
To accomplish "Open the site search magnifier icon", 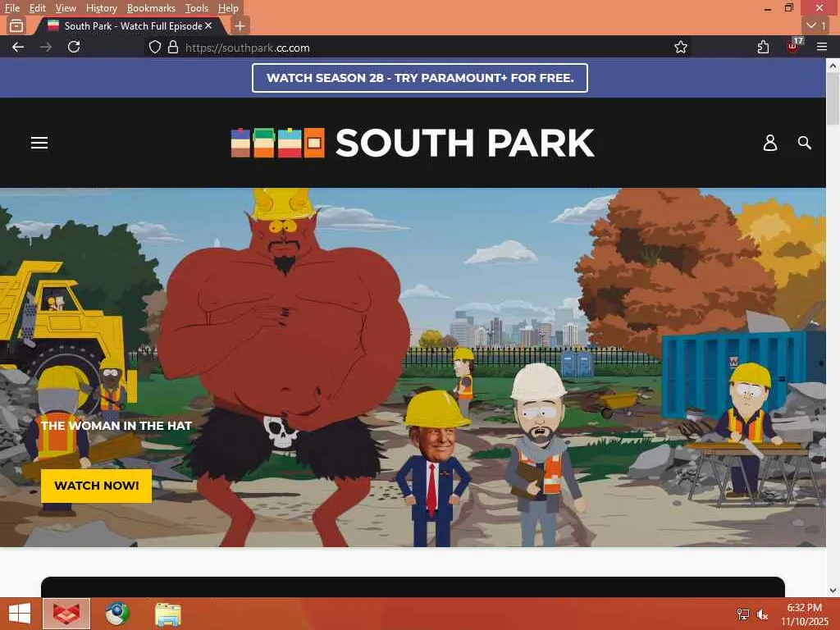I will (804, 143).
